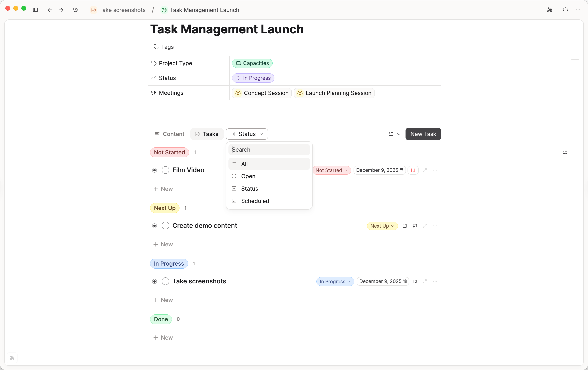Click the flag icon on Take screenshots row
588x370 pixels.
click(x=415, y=281)
